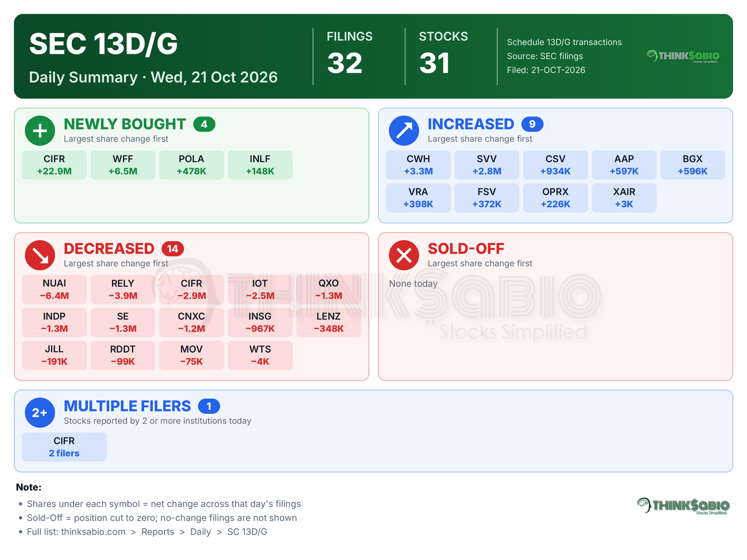Select the INDP −1.3M tile
Viewport: 747px width, 560px height.
point(54,322)
